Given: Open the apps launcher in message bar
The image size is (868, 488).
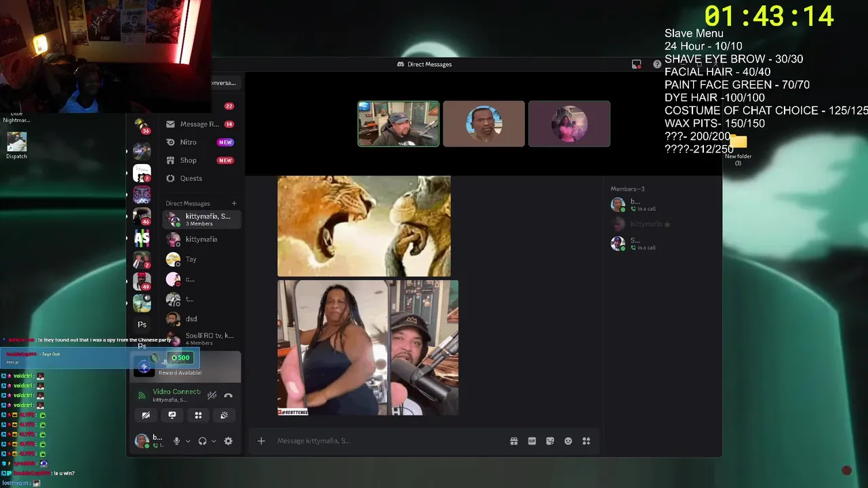Looking at the screenshot, I should pyautogui.click(x=587, y=441).
